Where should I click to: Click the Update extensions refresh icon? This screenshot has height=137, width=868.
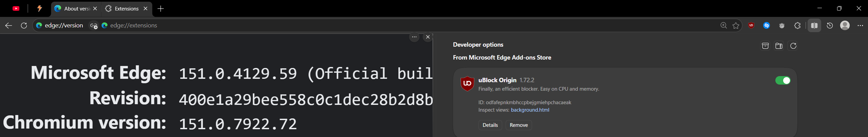[x=793, y=46]
